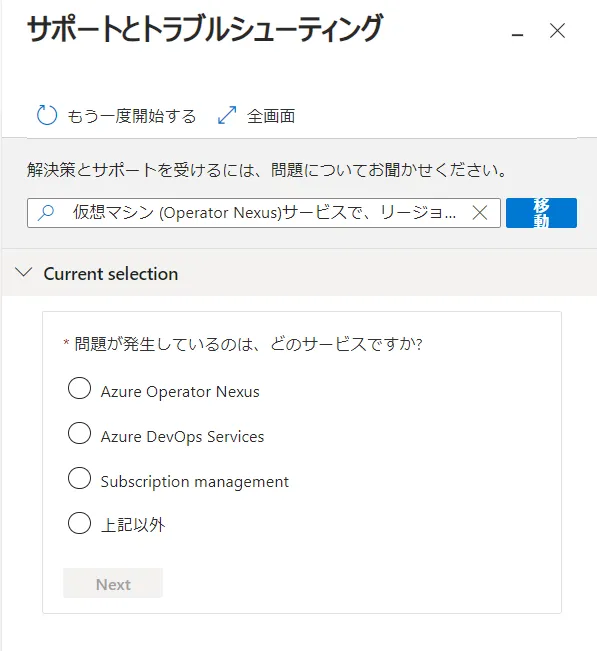Click the Azure Operator Nexus label text
Image resolution: width=597 pixels, height=651 pixels.
coord(180,392)
